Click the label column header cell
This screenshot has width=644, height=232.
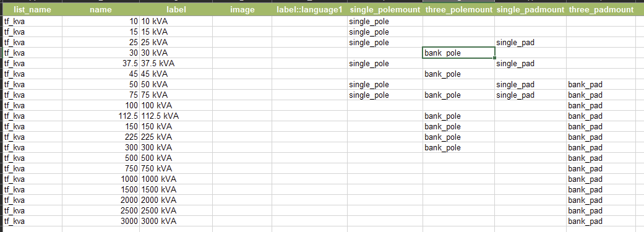coord(176,9)
